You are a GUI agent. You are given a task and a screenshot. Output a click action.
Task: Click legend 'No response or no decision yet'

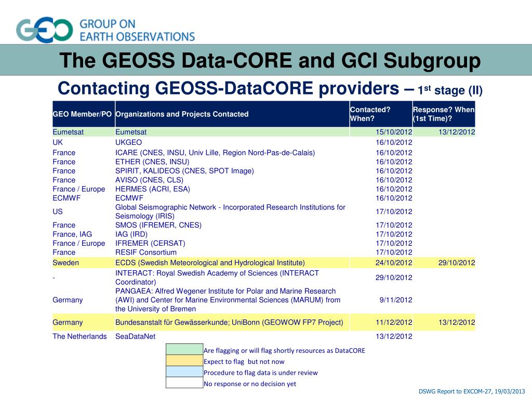[250, 384]
